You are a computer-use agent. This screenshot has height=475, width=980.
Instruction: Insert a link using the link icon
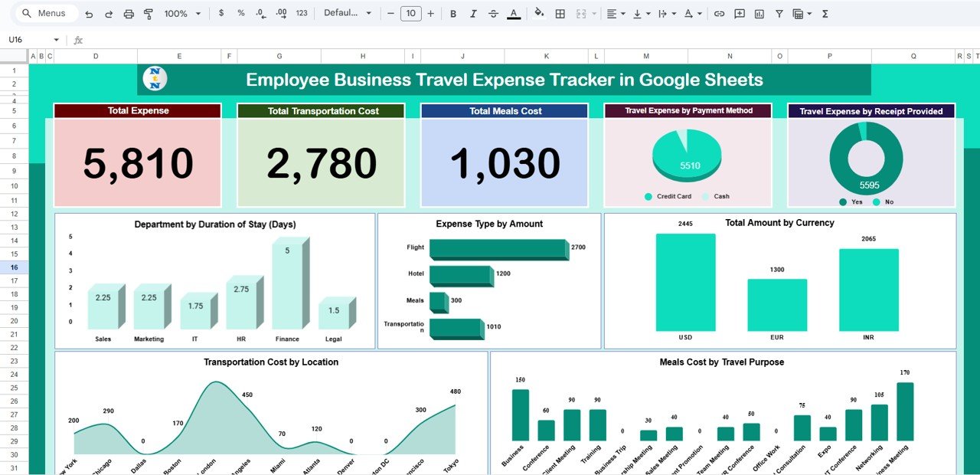(x=719, y=14)
